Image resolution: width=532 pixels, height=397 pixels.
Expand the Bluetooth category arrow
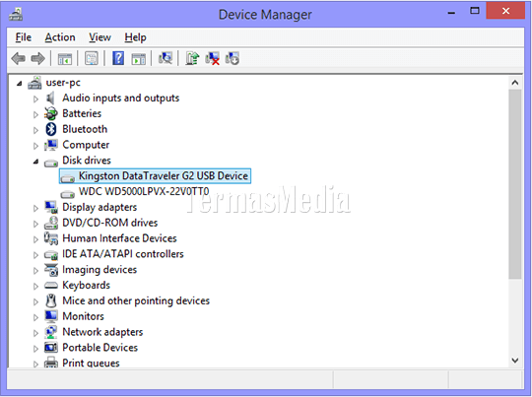pos(35,130)
